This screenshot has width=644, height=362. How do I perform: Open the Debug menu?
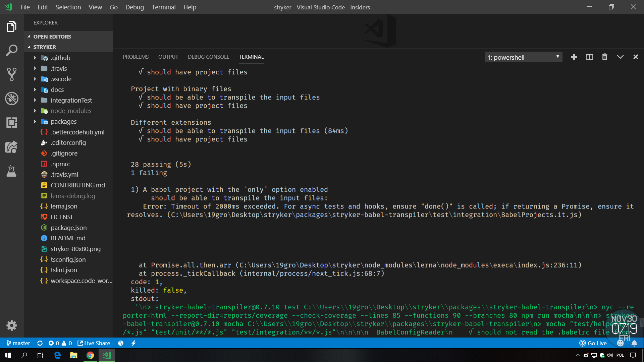pos(134,7)
